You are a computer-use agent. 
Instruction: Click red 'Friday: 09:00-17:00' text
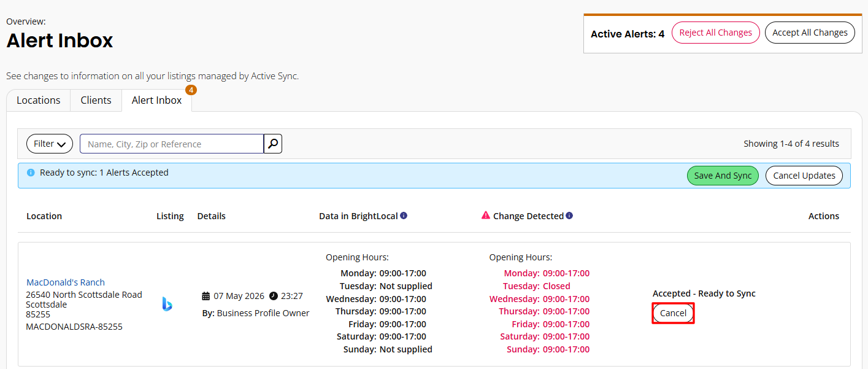click(551, 324)
